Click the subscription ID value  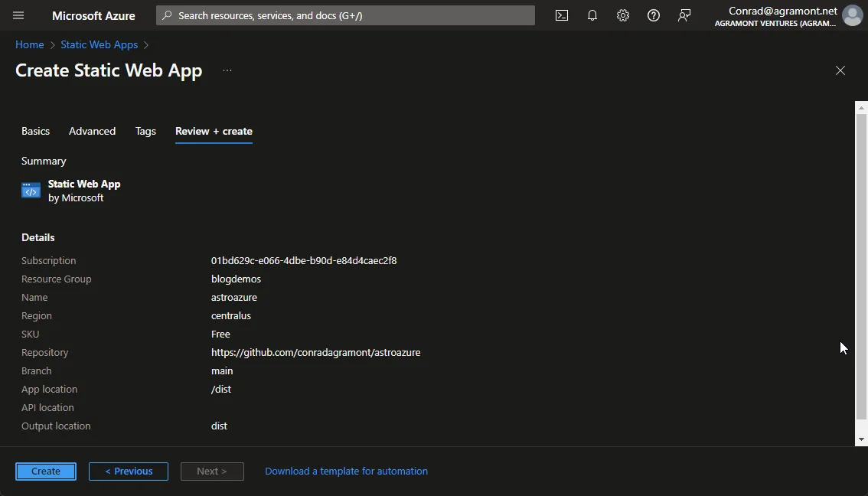[304, 261]
